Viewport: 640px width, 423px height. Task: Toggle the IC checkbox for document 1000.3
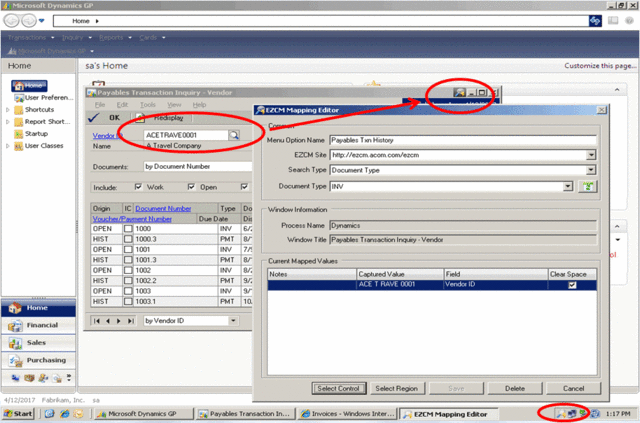(128, 239)
